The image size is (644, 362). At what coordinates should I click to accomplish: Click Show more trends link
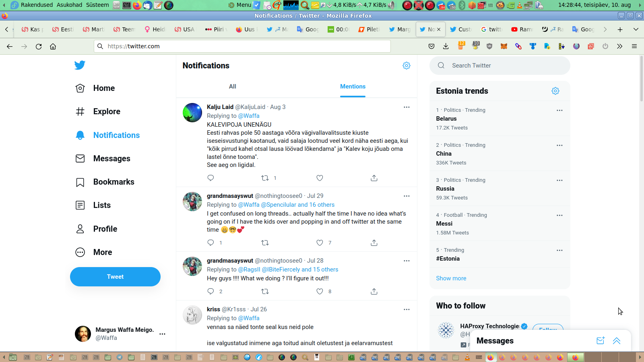click(x=451, y=278)
